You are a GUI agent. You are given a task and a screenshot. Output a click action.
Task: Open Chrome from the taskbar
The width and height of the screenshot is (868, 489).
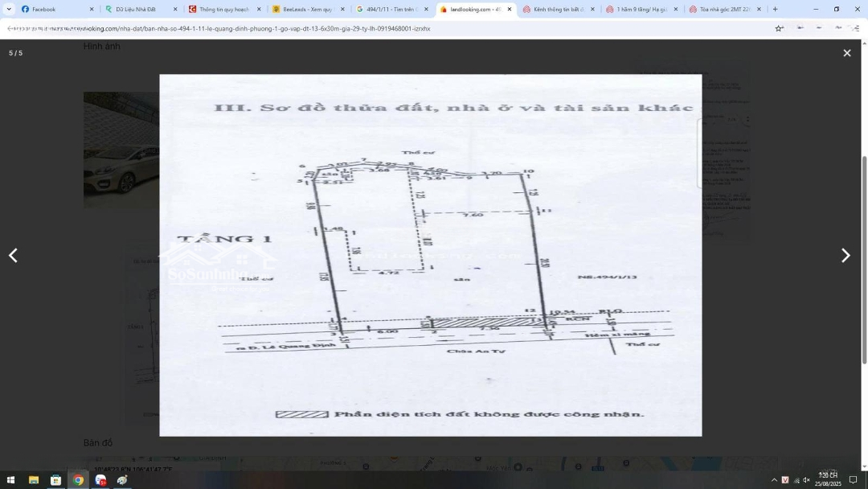coord(78,480)
